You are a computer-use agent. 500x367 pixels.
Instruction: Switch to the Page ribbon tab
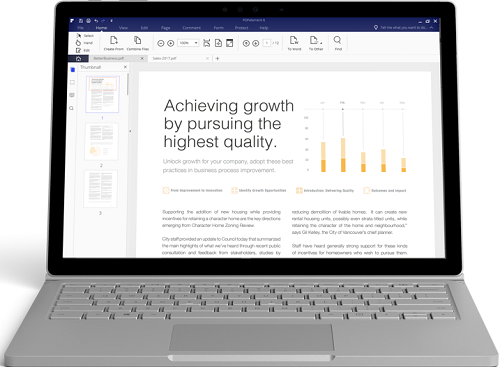[166, 28]
